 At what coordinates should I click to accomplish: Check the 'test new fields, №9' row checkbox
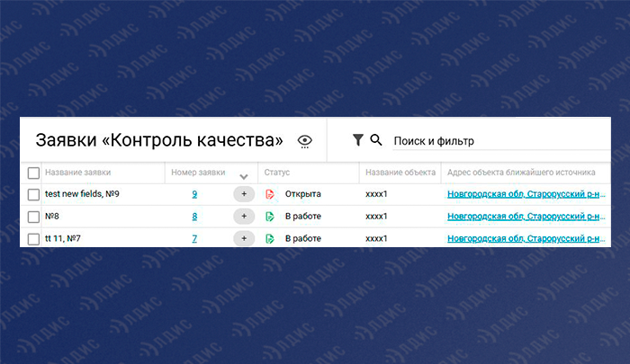pos(34,195)
